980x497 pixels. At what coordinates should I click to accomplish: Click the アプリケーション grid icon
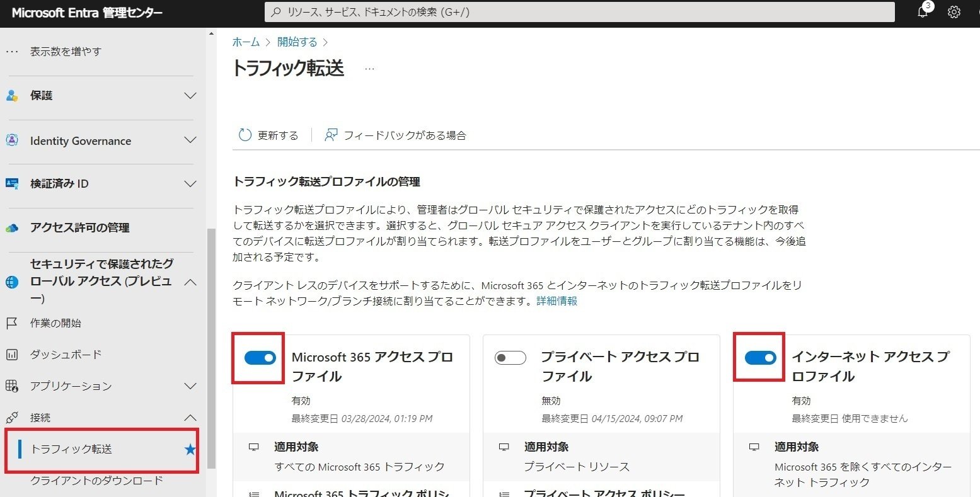[x=11, y=386]
